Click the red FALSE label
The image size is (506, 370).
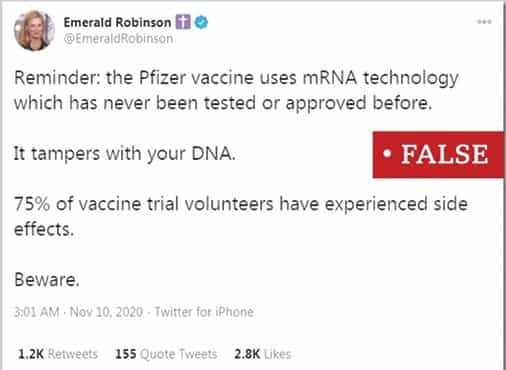pyautogui.click(x=438, y=155)
